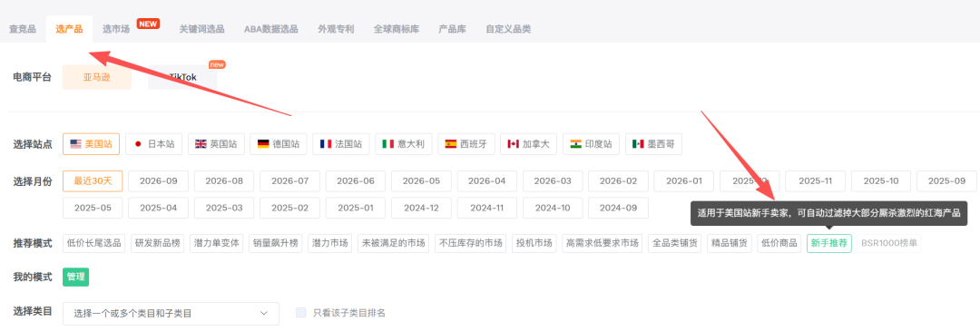Open the 全球商标库 tab

397,29
